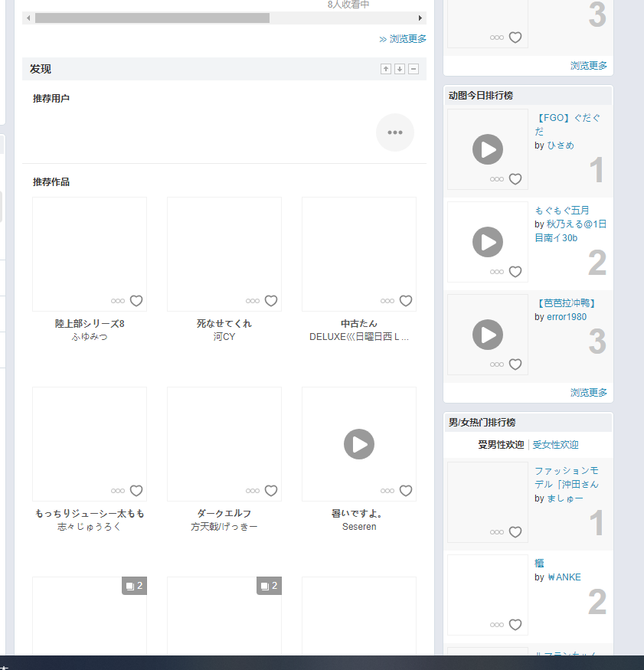
Task: Visit author 志々じゅうろく profile
Action: (x=90, y=527)
